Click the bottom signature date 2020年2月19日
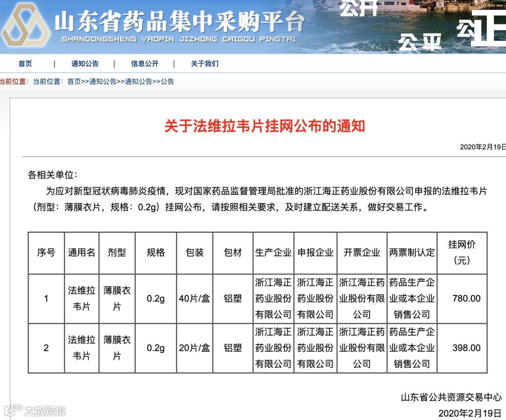Screen dimensions: 506x420 pyautogui.click(x=470, y=413)
